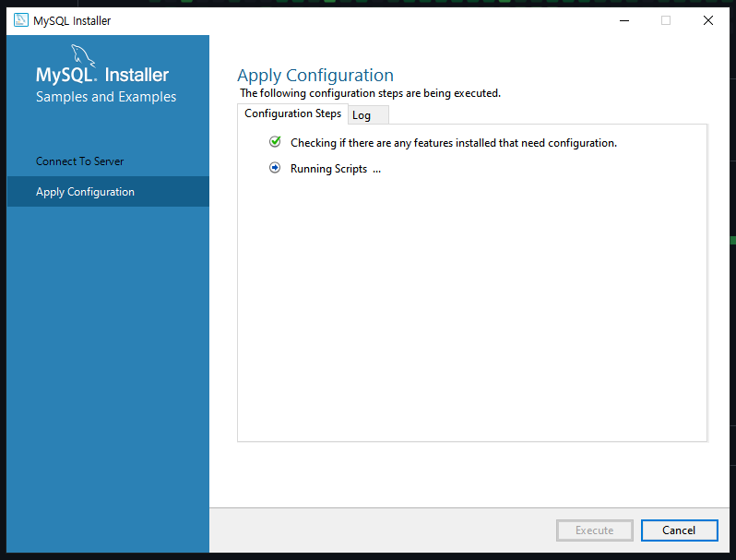The width and height of the screenshot is (736, 560).
Task: Minimize the MySQL Installer window
Action: (623, 20)
